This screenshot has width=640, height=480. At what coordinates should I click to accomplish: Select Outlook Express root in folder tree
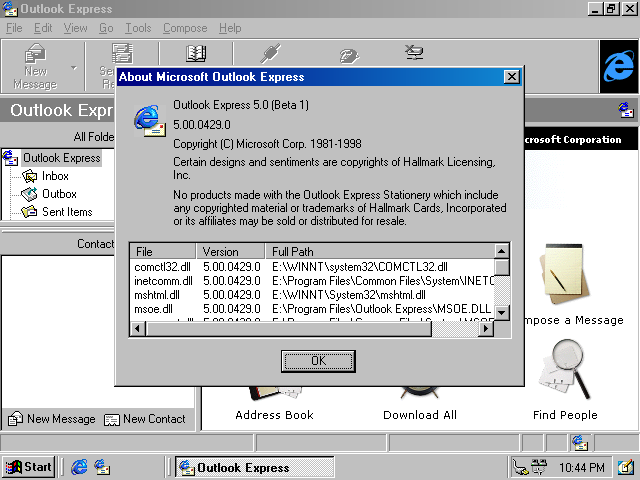[x=62, y=158]
